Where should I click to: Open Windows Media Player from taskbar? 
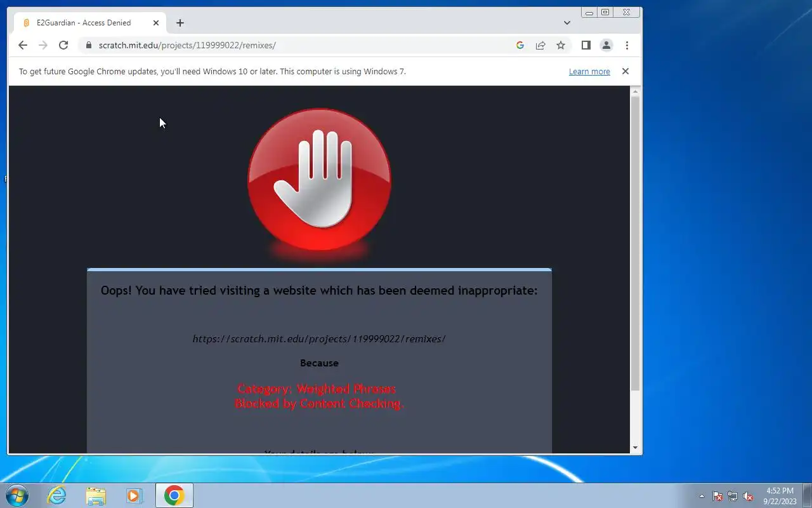point(134,495)
